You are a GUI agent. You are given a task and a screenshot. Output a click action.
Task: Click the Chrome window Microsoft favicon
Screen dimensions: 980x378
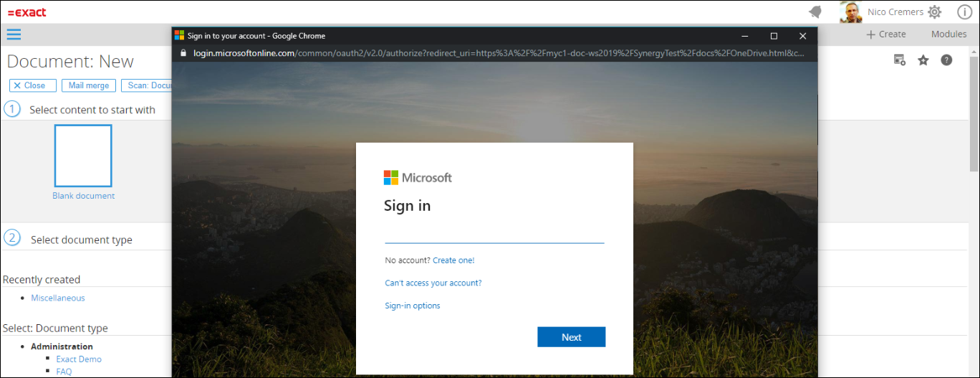click(x=180, y=35)
